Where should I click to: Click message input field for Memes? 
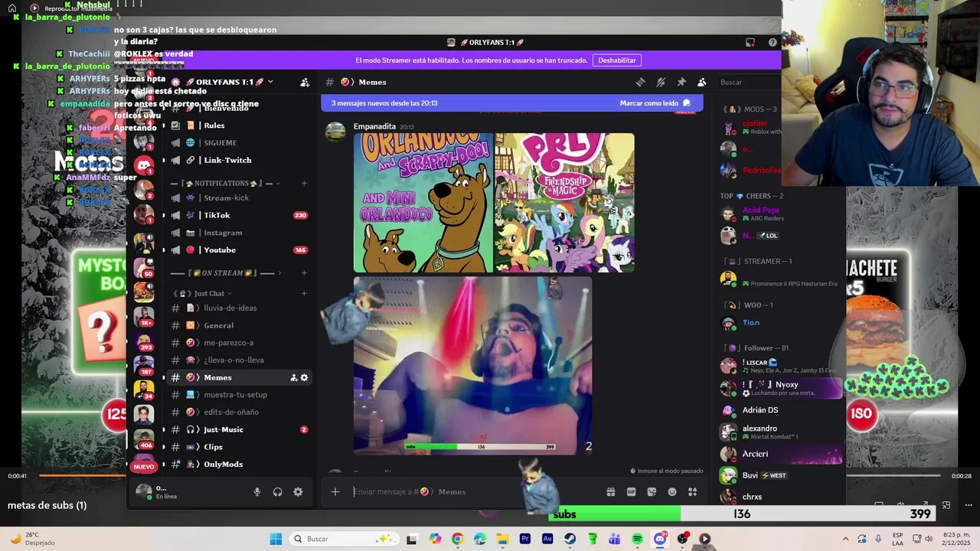[475, 491]
